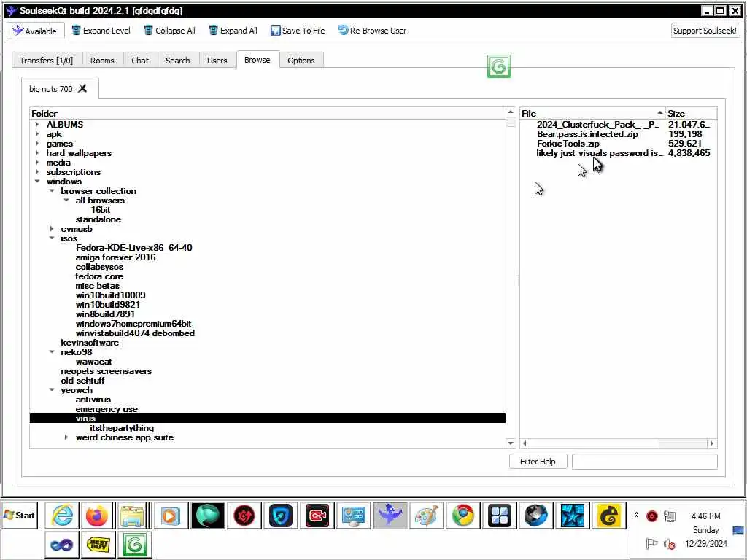Select the itsthepartything folder
This screenshot has width=747, height=560.
pos(122,427)
